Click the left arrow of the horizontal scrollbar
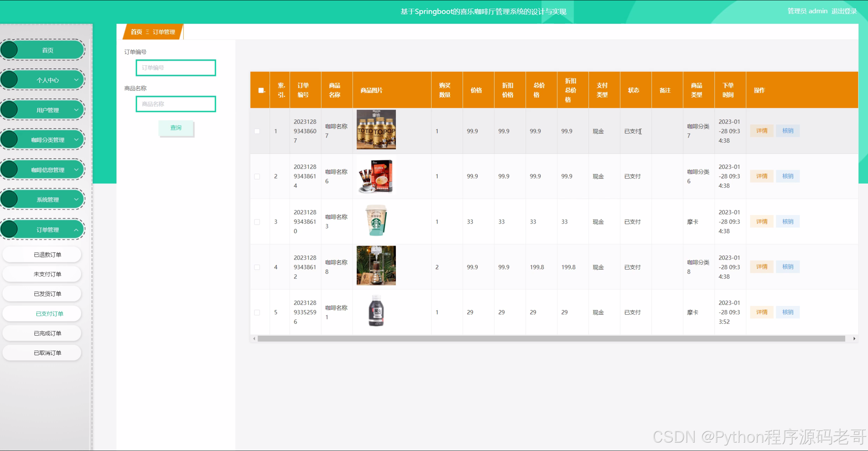 (x=254, y=339)
